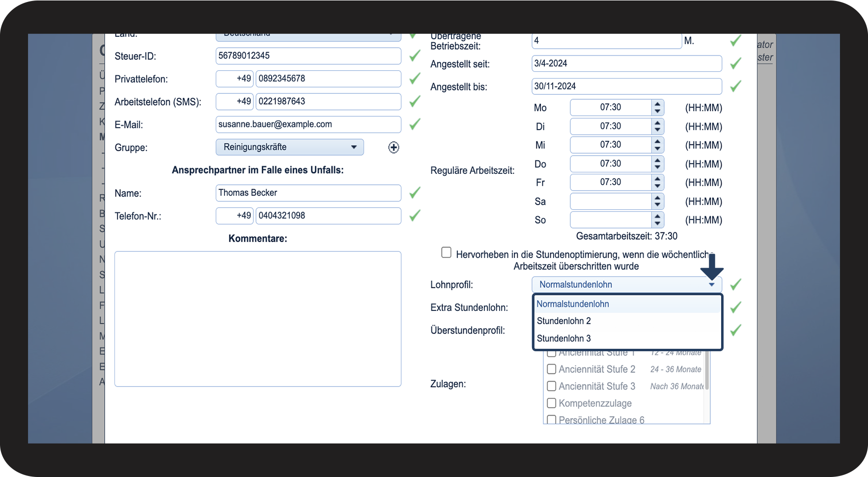Choose Stundenlohn 3 from the Lohnprofil list

627,338
